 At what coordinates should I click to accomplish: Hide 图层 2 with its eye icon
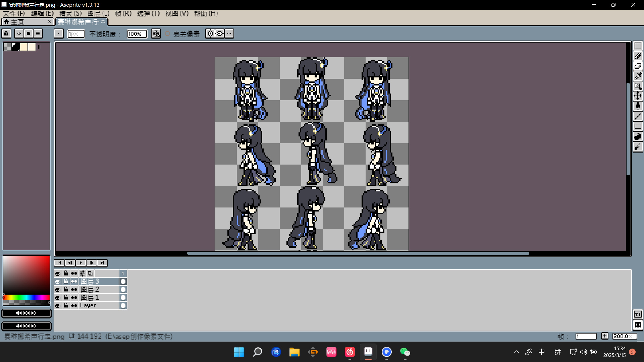click(x=58, y=290)
